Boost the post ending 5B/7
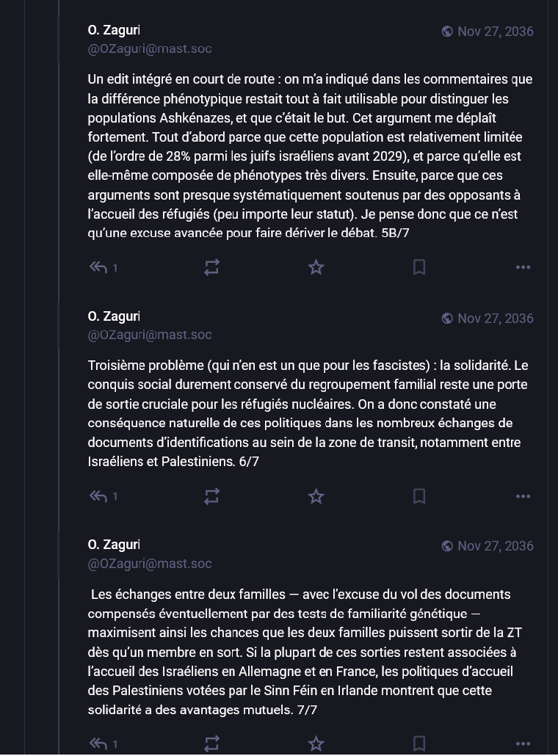Screen dimensions: 558x756 pos(211,267)
